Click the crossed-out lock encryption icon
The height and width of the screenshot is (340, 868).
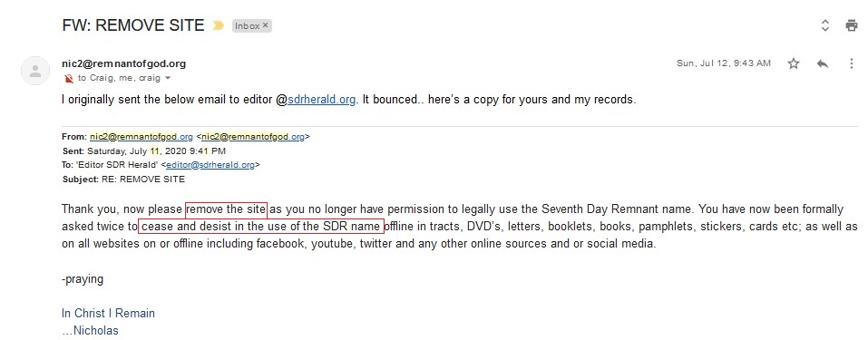point(69,78)
